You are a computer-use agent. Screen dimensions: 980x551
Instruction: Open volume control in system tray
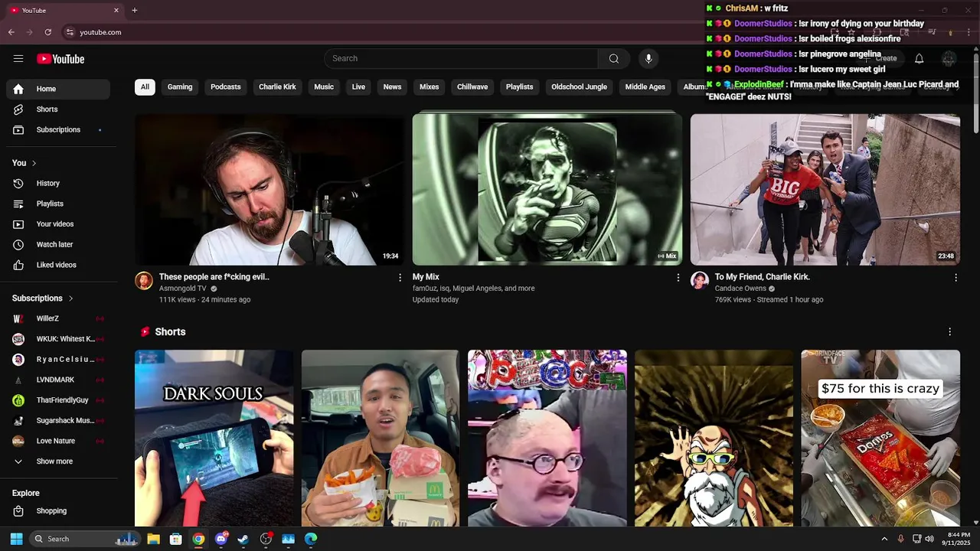929,539
